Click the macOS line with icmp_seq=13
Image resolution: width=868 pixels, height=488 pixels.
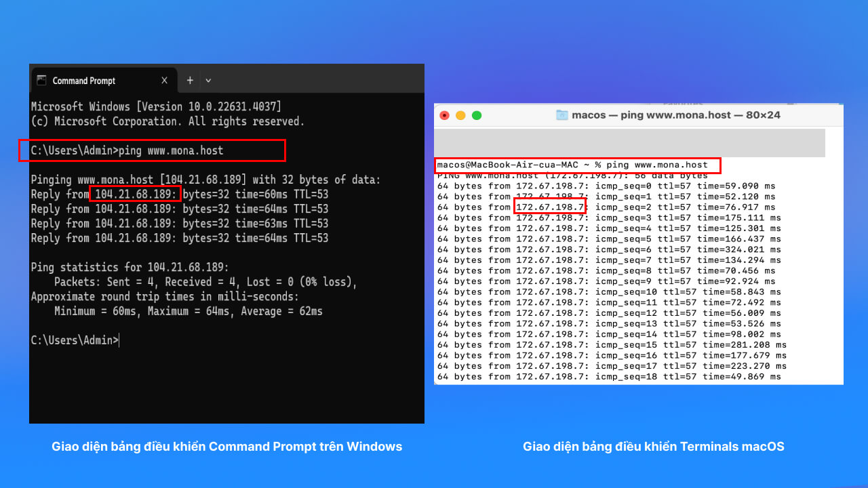609,323
